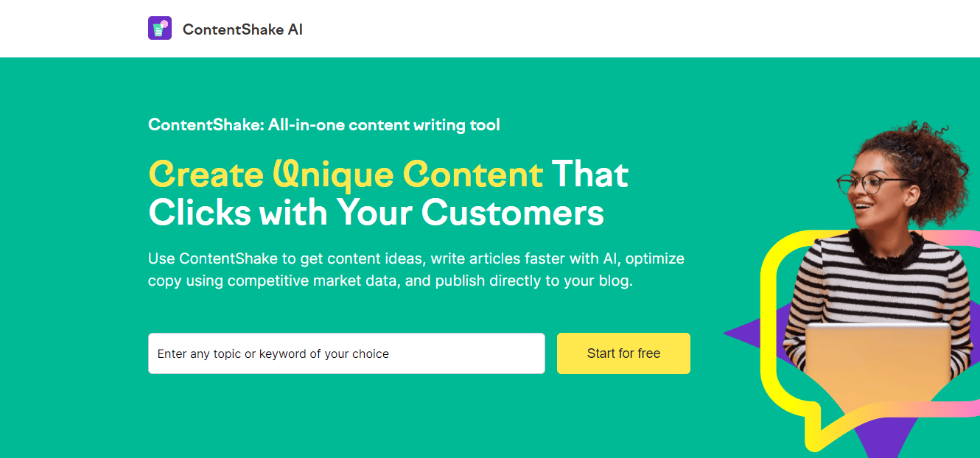Click the description paragraph about content ideas
Viewport: 980px width, 458px height.
click(x=416, y=269)
